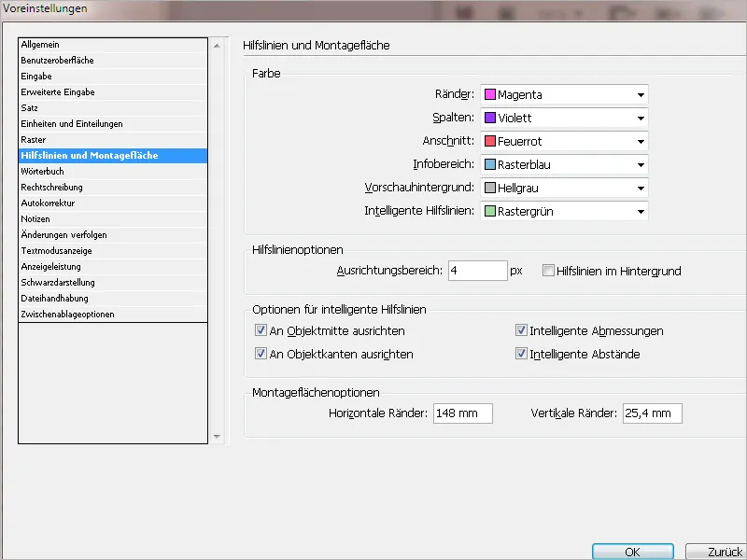
Task: Select Benutzeroberfläche in the category list
Action: [113, 61]
